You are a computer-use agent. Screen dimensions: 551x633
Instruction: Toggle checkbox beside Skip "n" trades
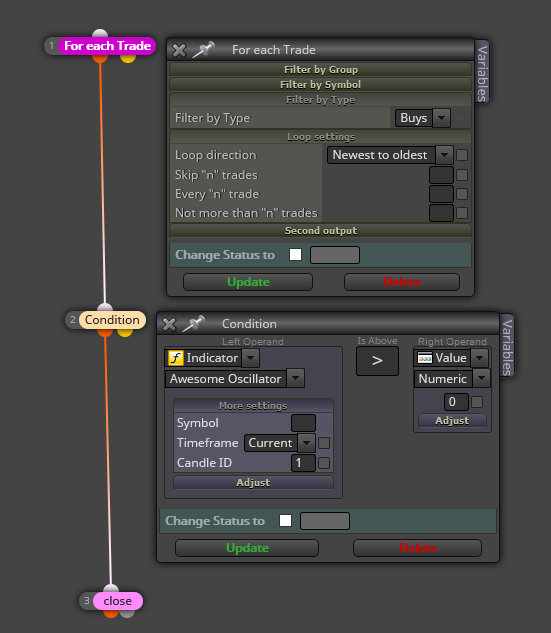462,175
